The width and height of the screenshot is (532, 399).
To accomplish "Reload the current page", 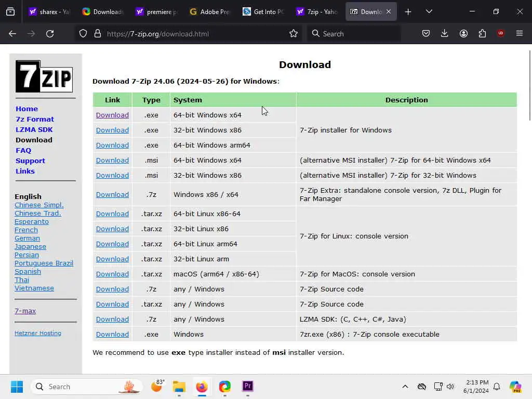I will 50,34.
